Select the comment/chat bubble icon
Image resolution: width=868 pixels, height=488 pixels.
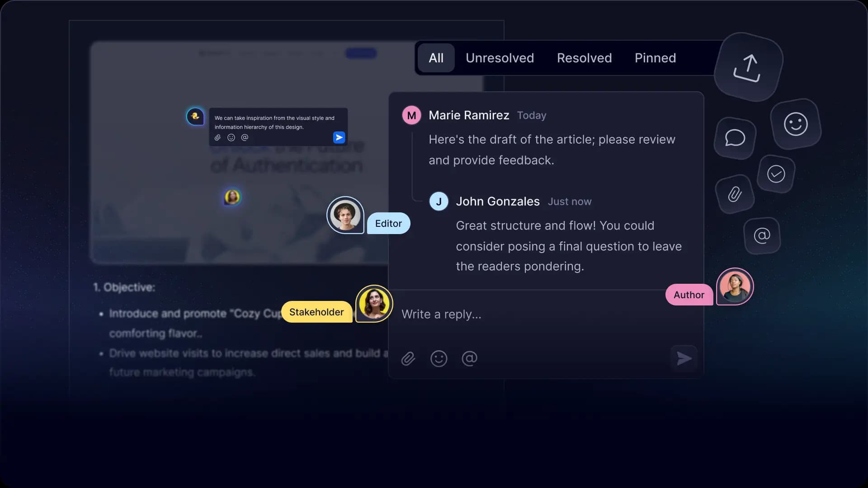point(736,137)
